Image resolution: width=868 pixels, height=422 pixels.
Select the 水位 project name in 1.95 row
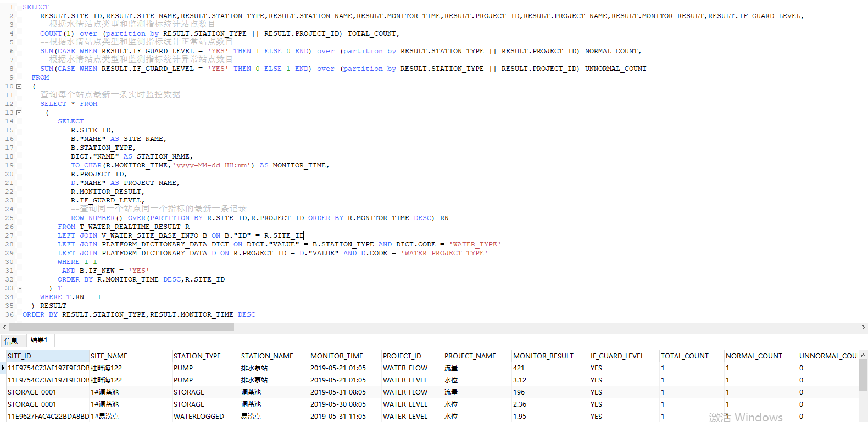tap(477, 417)
